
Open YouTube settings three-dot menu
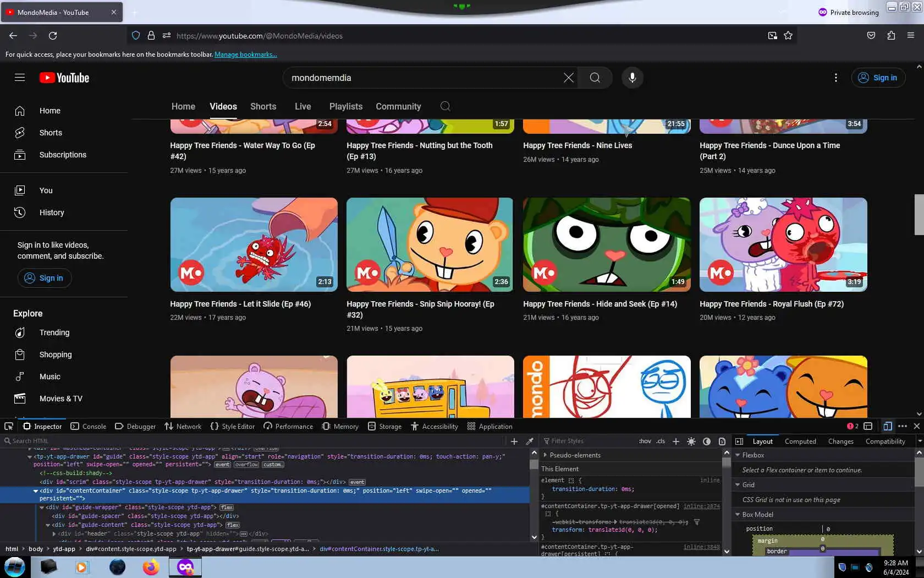coord(836,78)
